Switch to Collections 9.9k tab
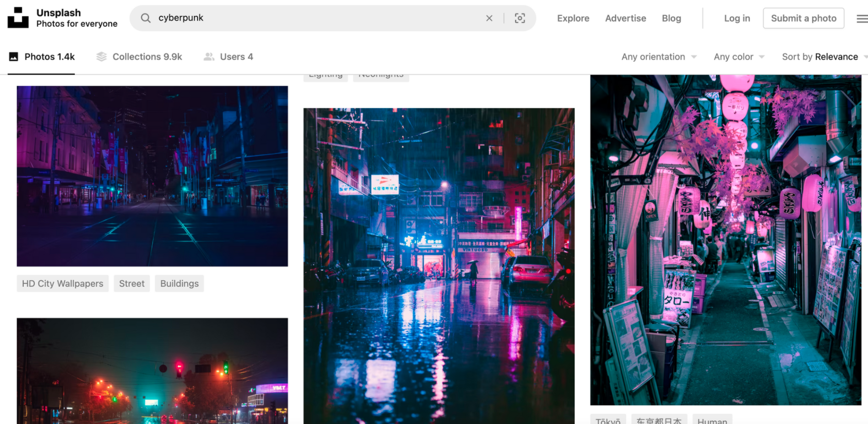The width and height of the screenshot is (868, 424). pos(139,57)
